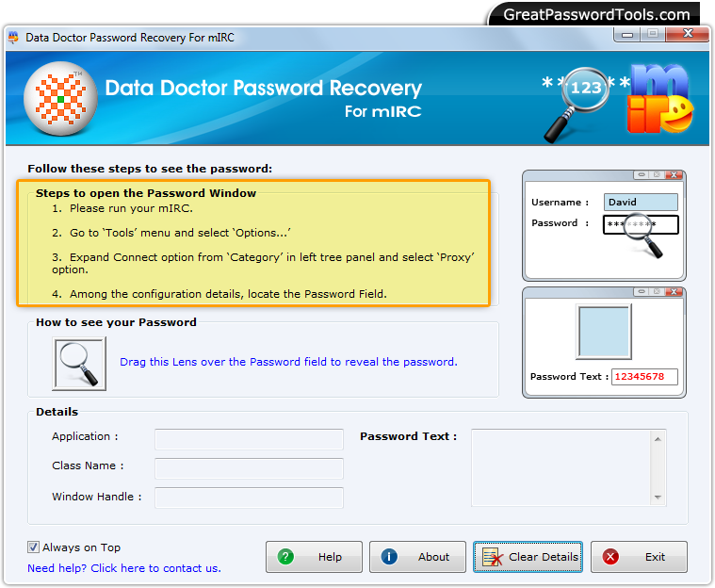Click the Class Name text field
The width and height of the screenshot is (715, 588).
click(x=249, y=468)
